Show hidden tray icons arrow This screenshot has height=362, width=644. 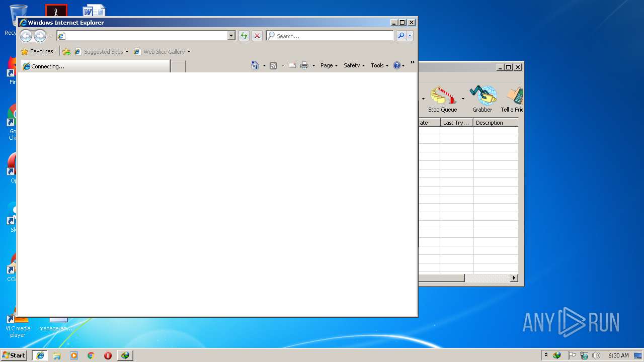(546, 355)
